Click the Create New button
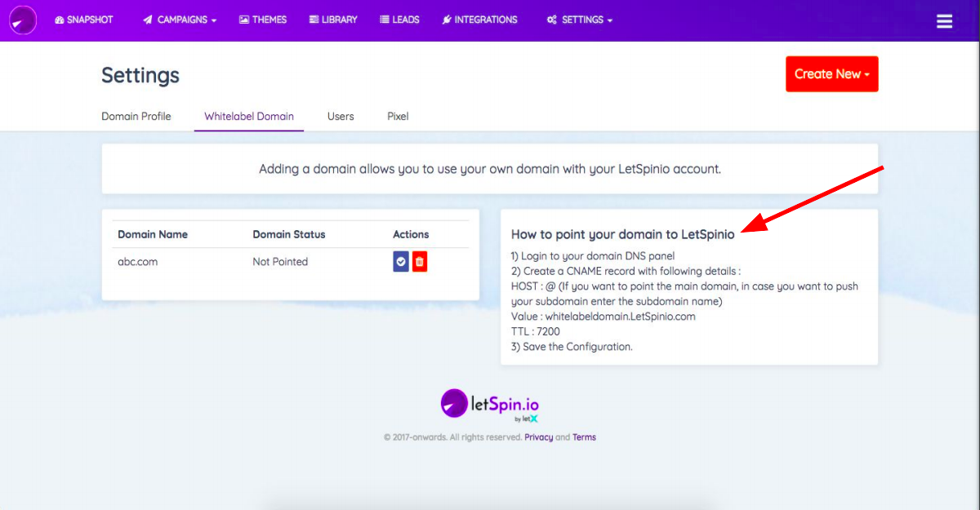Image resolution: width=980 pixels, height=510 pixels. coord(831,73)
